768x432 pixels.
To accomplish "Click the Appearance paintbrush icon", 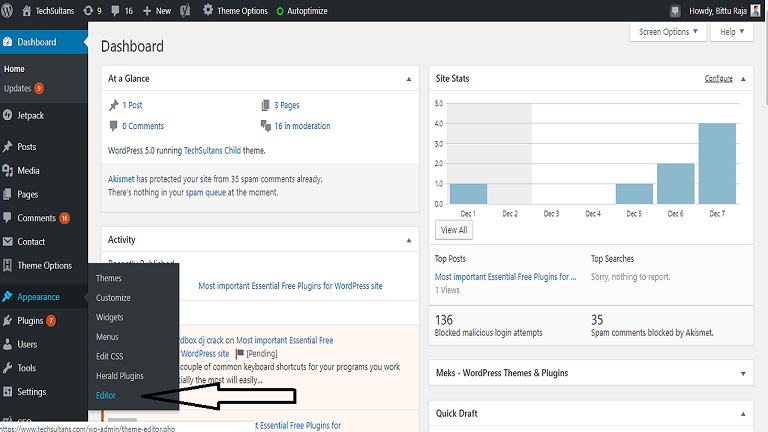I will (x=7, y=296).
